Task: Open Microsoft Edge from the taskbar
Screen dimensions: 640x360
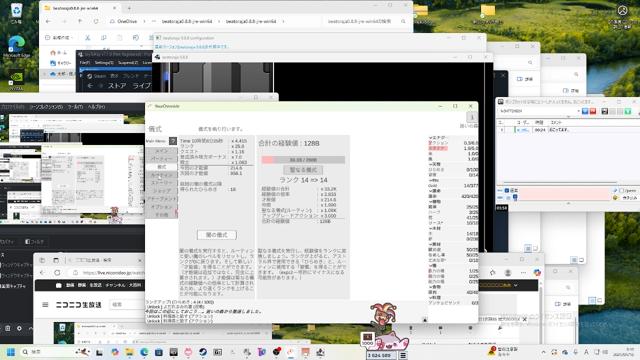Action: pos(144,352)
